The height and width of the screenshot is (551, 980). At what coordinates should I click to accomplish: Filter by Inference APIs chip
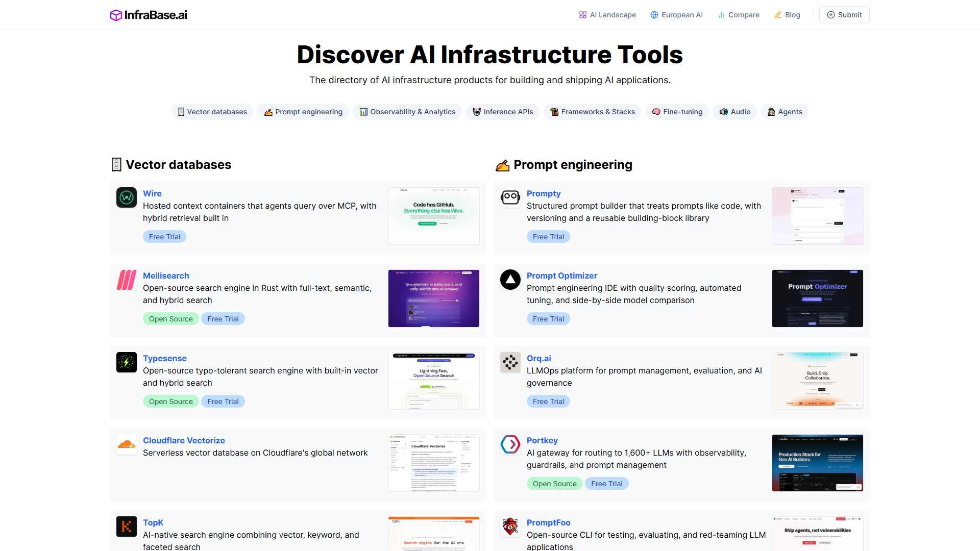503,112
